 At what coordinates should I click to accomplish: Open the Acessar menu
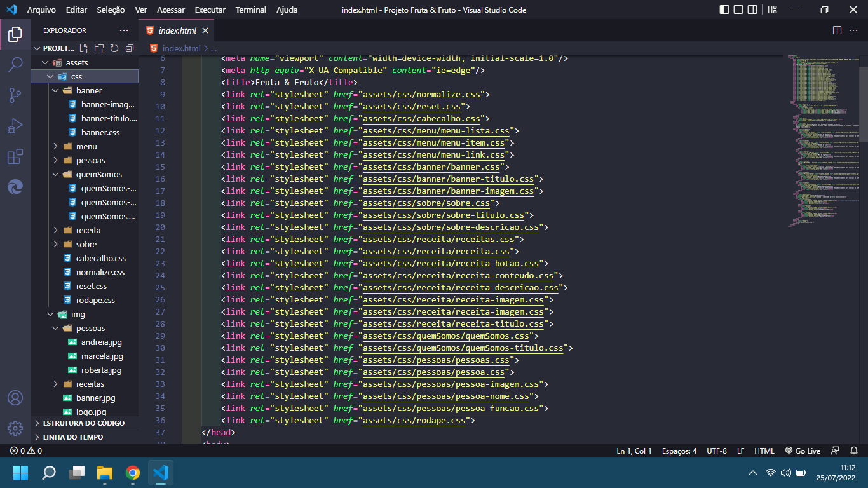tap(170, 10)
